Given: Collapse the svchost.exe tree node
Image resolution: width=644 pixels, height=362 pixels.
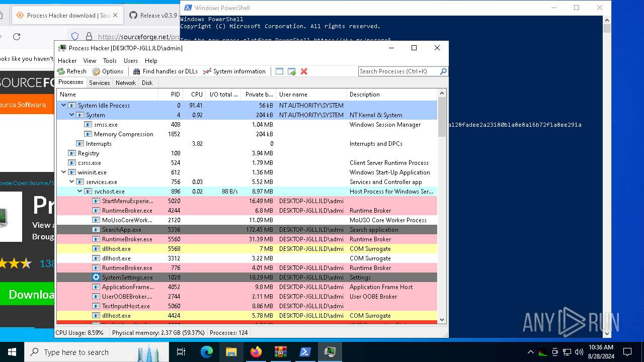Looking at the screenshot, I should [79, 192].
